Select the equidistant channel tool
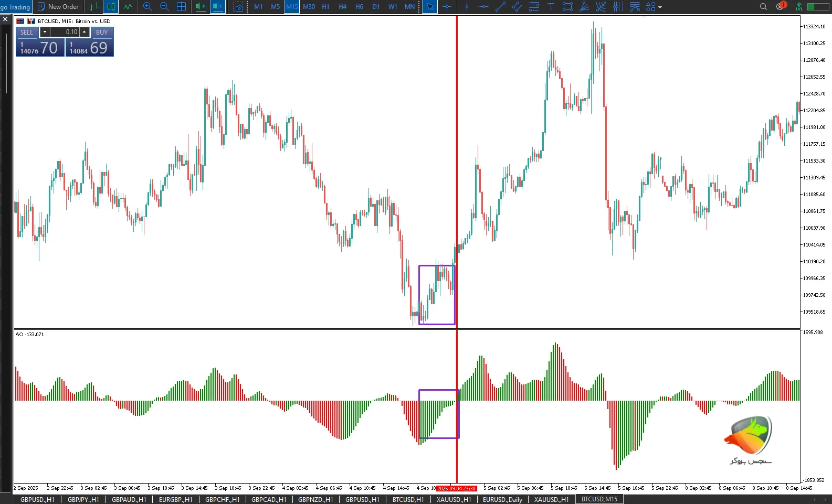The image size is (832, 504). [517, 7]
